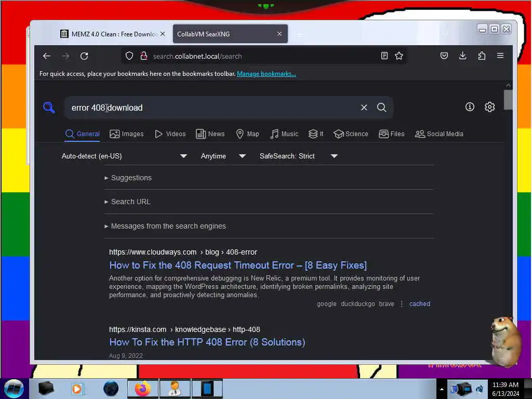This screenshot has height=399, width=532.
Task: Select the Videos search category
Action: pos(170,134)
